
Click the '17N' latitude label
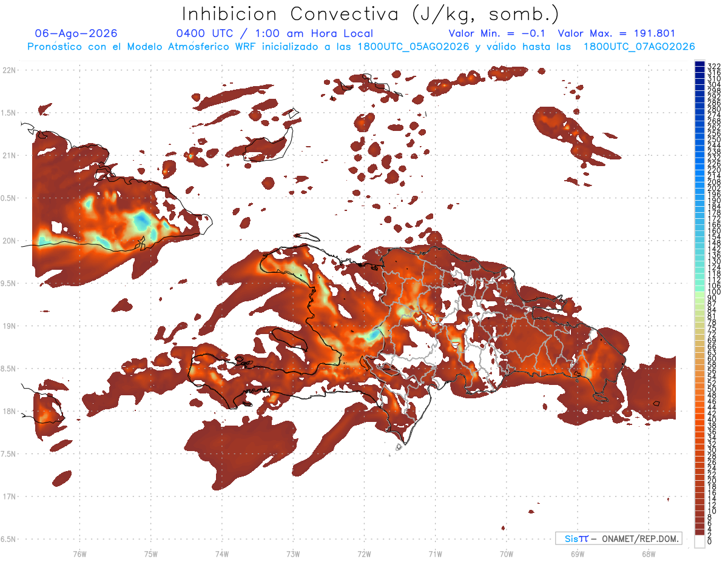(10, 496)
